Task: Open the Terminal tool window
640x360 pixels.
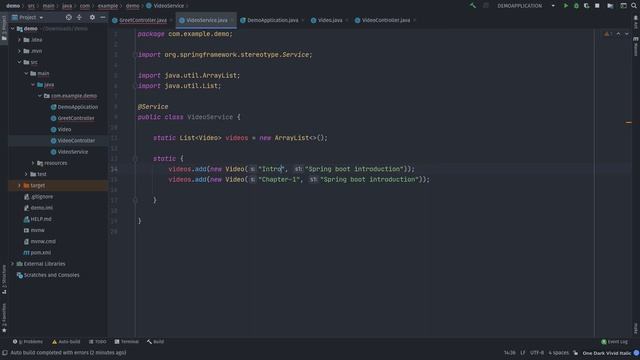Action: click(x=127, y=342)
